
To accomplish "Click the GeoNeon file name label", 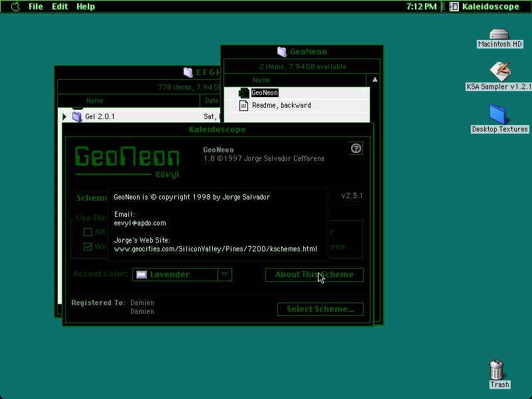I will [x=265, y=93].
